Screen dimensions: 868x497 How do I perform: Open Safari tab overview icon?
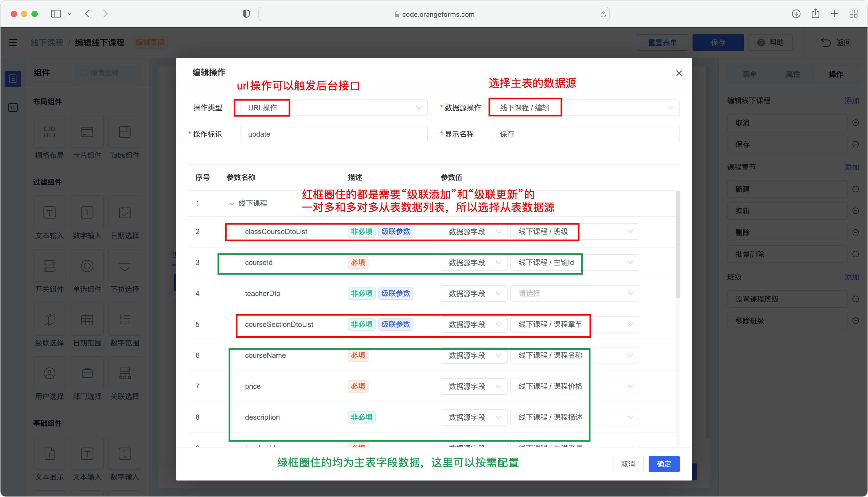[853, 14]
